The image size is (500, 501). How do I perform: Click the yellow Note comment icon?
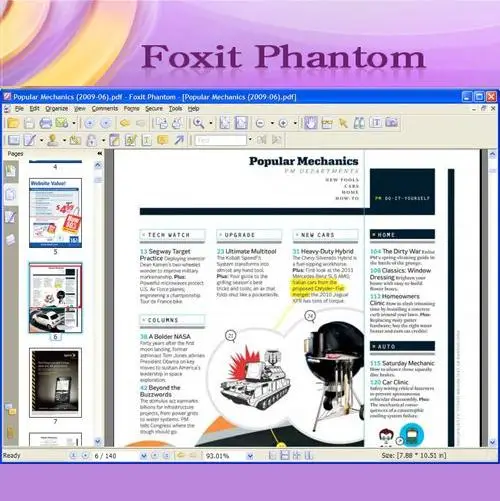(163, 140)
